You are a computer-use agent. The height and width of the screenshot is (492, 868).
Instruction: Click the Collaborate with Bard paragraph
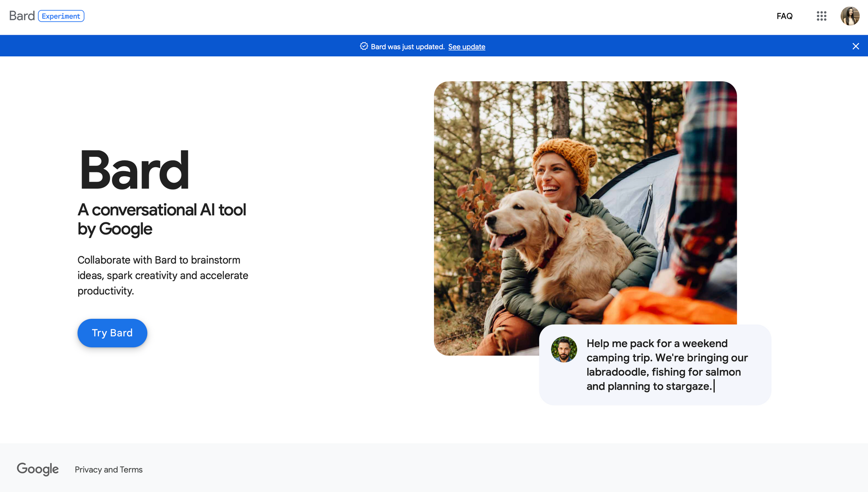tap(162, 275)
